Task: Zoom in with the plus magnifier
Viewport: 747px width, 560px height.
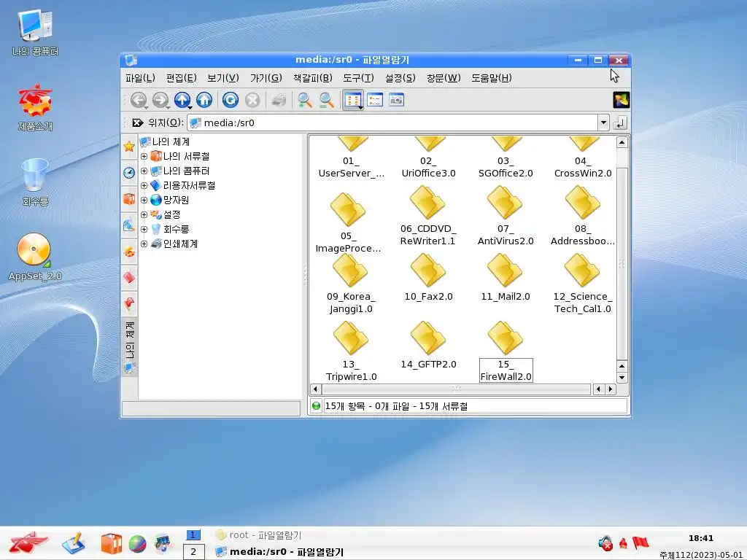Action: pyautogui.click(x=304, y=100)
